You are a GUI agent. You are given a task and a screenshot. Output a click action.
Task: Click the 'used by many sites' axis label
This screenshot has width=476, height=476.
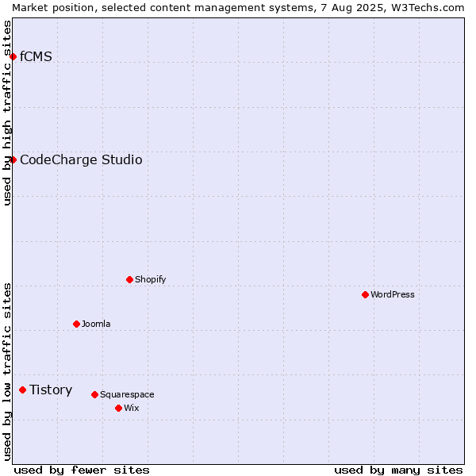[398, 470]
